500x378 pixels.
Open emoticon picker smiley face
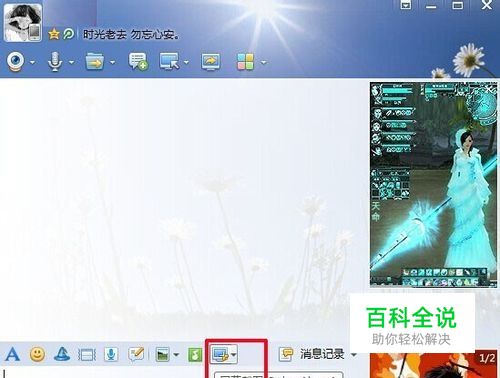click(37, 354)
